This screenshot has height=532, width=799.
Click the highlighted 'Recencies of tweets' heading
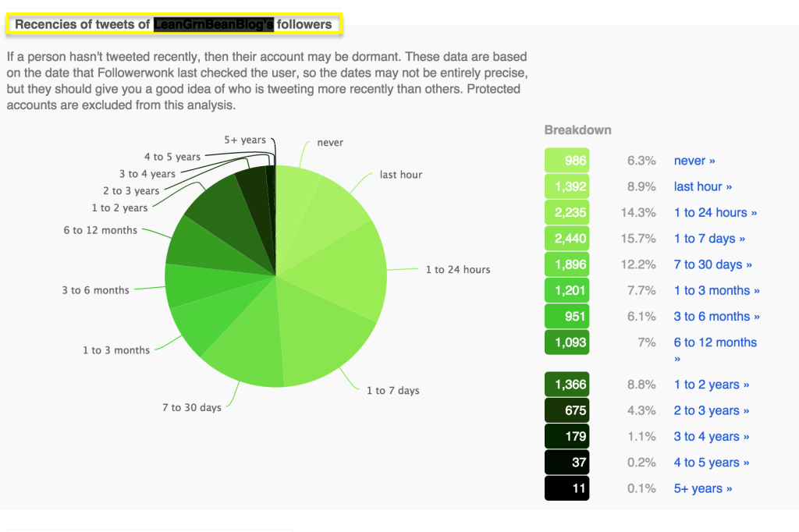tap(174, 24)
